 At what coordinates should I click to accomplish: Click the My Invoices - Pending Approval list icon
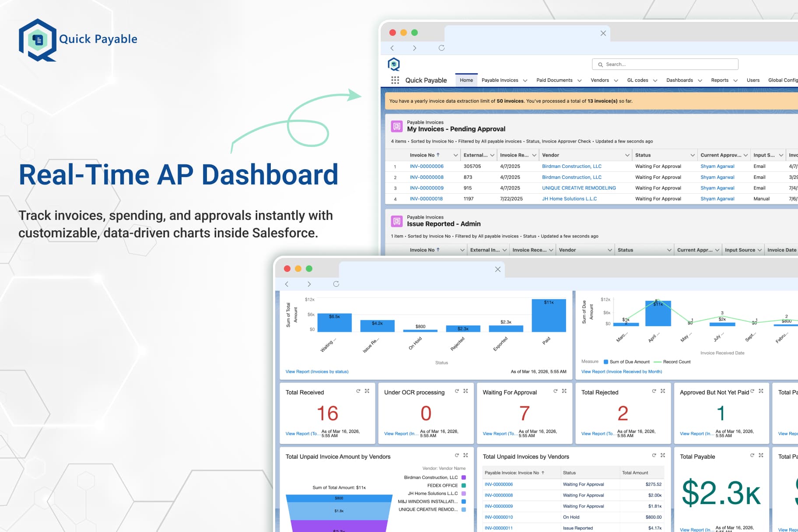[x=397, y=126]
